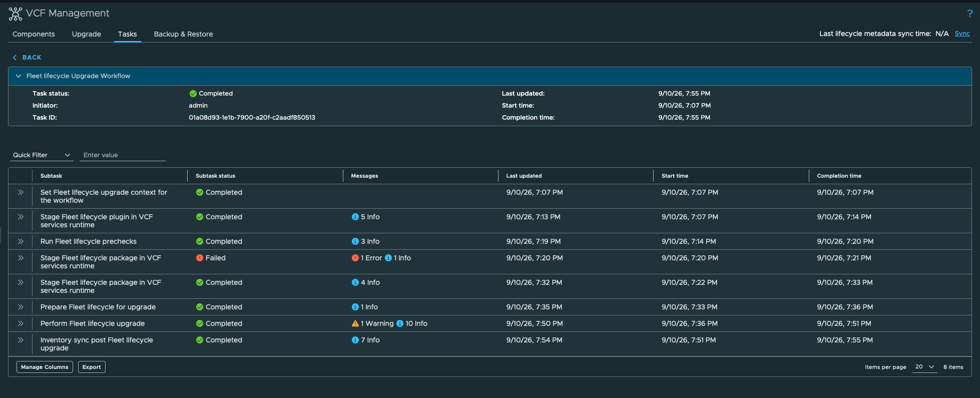Sort by the Subtask column header

[x=51, y=176]
